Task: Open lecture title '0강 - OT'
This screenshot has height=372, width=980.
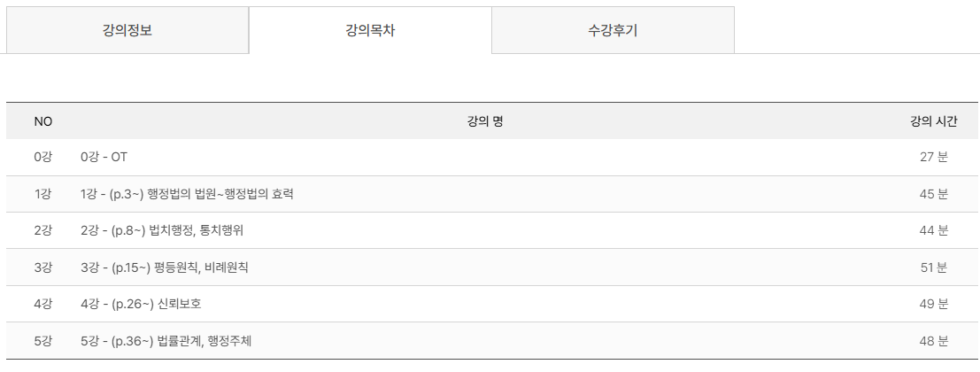Action: 104,157
